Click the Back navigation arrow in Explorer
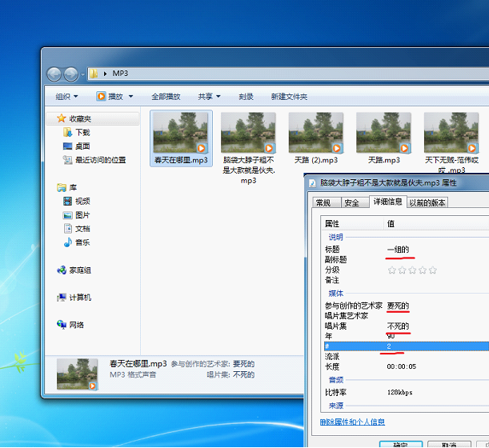The width and height of the screenshot is (489, 448). click(x=54, y=74)
